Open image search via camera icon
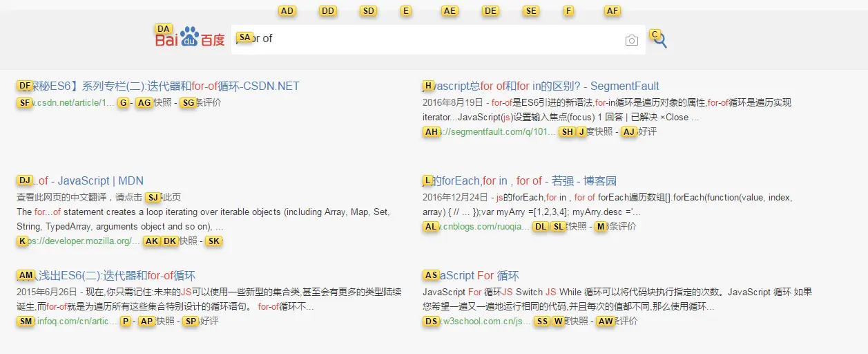This screenshot has height=354, width=868. click(631, 41)
